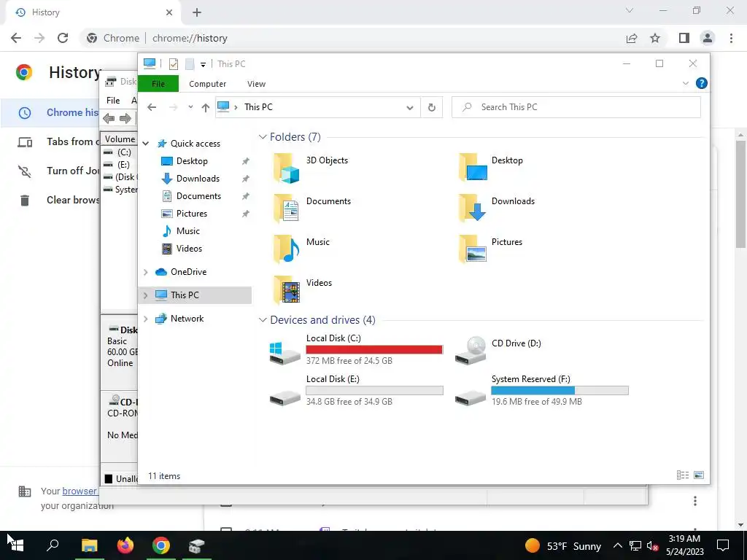
Task: Open File Explorer help icon
Action: [701, 83]
